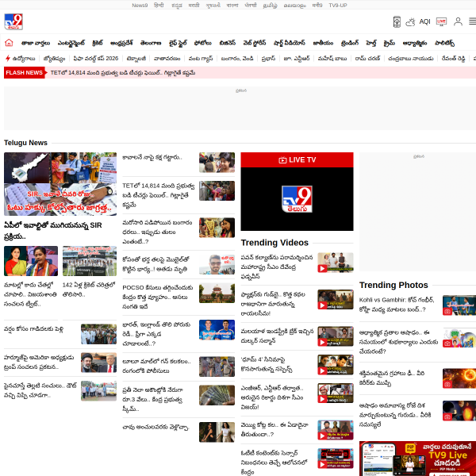Play the 'Dhoom 4' suspense video icon
The image size is (476, 476).
click(x=322, y=371)
